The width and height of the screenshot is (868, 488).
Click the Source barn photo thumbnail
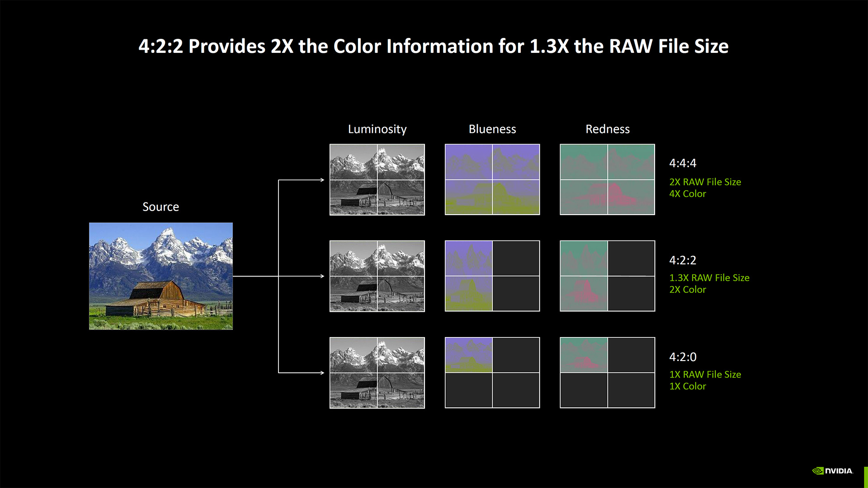(161, 276)
